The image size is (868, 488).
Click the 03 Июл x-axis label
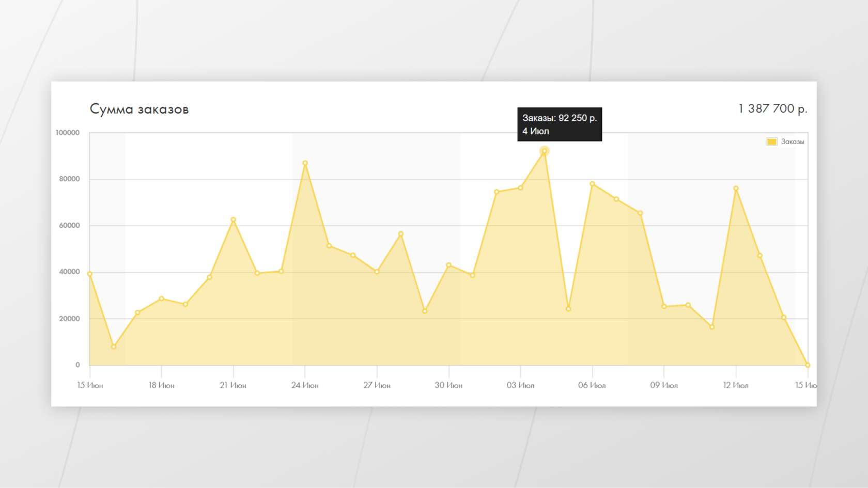pyautogui.click(x=520, y=385)
